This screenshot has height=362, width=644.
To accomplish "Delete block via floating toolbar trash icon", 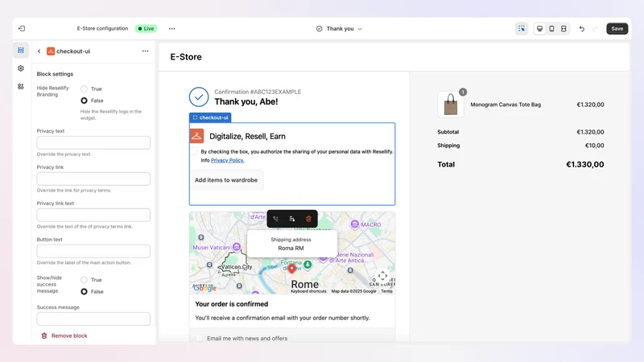I will tap(308, 219).
